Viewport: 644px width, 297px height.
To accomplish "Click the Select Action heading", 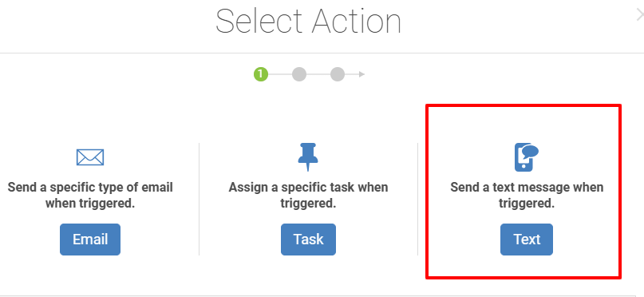I will (x=308, y=22).
